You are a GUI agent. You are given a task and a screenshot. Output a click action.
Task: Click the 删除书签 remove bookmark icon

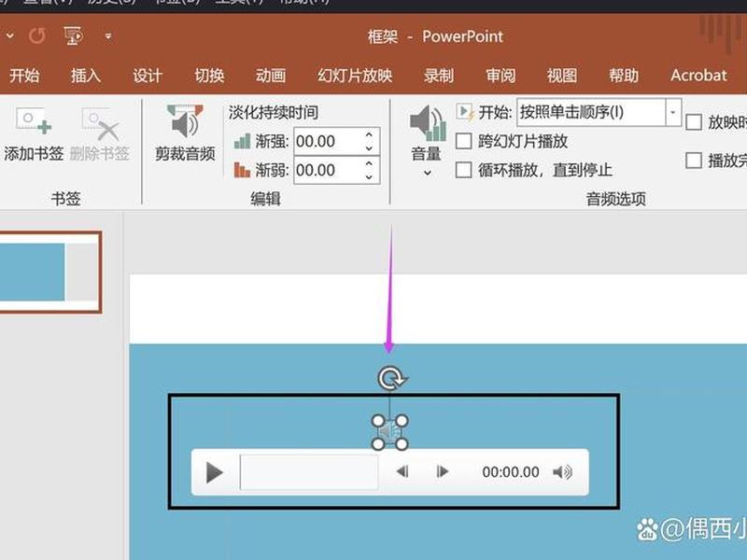[x=100, y=124]
